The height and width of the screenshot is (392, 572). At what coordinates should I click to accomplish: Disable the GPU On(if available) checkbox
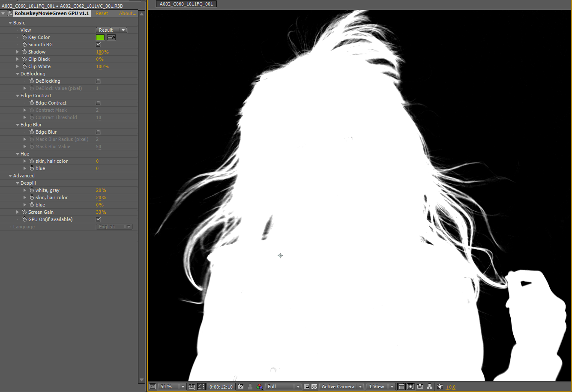point(98,219)
